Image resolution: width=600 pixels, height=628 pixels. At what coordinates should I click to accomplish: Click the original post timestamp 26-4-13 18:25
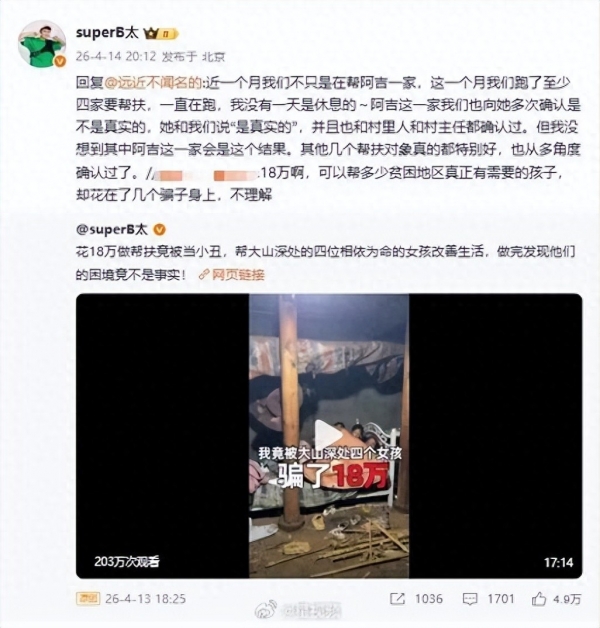[145, 599]
